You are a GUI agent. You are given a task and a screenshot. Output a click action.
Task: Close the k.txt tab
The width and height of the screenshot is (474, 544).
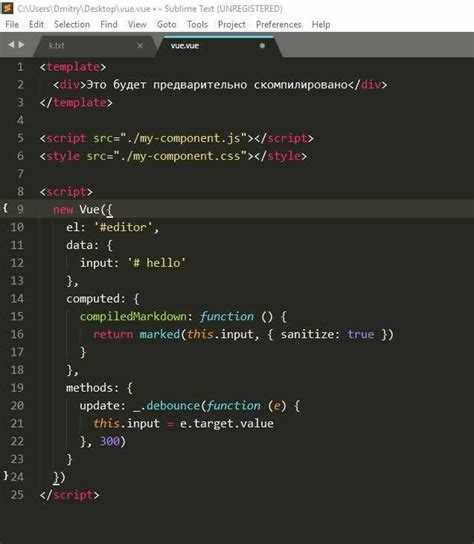[140, 45]
